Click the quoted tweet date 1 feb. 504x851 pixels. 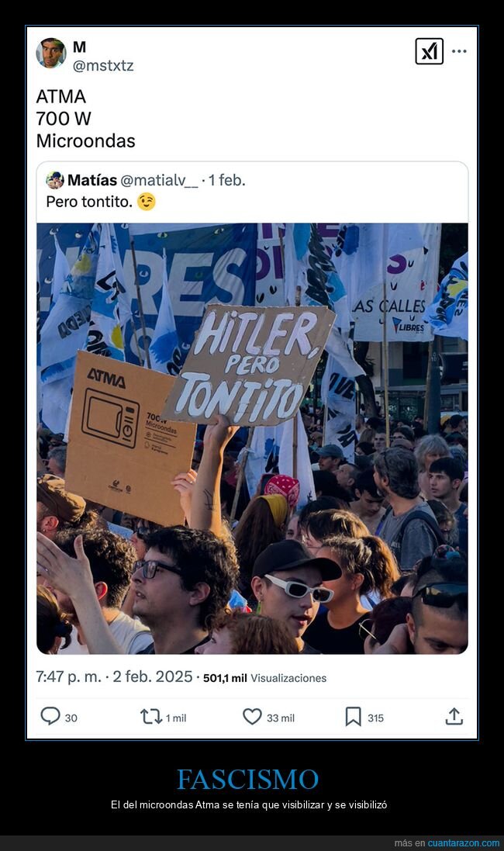227,180
